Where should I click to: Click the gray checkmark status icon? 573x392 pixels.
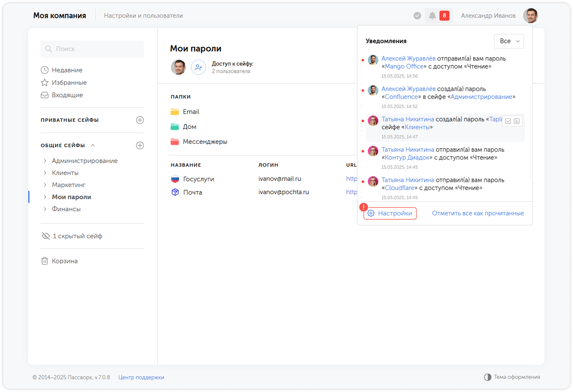pos(417,16)
